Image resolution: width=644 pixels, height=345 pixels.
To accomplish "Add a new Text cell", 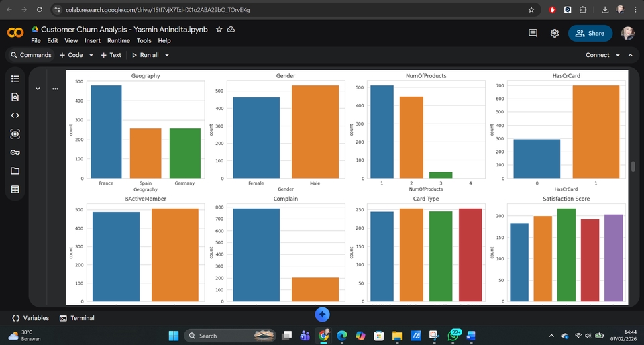I will (x=111, y=55).
